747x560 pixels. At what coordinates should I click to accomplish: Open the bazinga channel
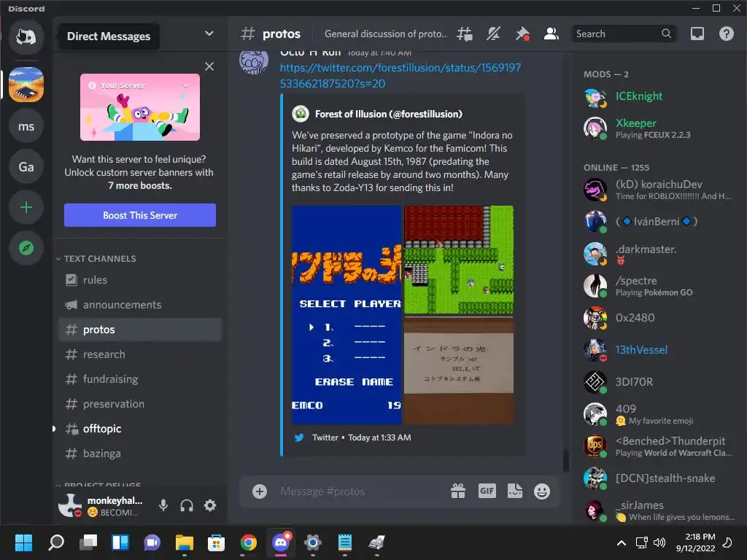(140, 454)
